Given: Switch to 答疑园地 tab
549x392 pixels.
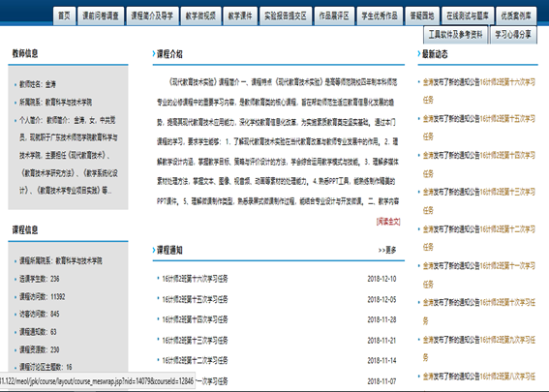Looking at the screenshot, I should [422, 15].
